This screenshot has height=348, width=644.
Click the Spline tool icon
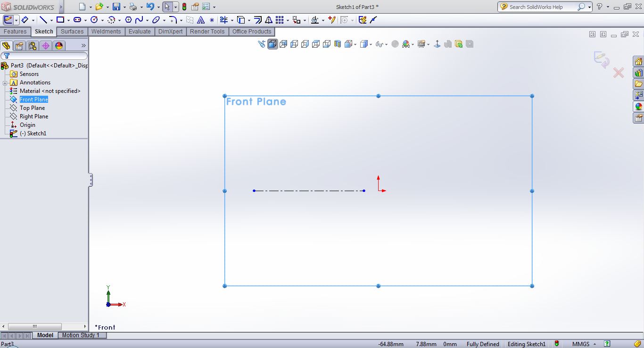tap(139, 20)
